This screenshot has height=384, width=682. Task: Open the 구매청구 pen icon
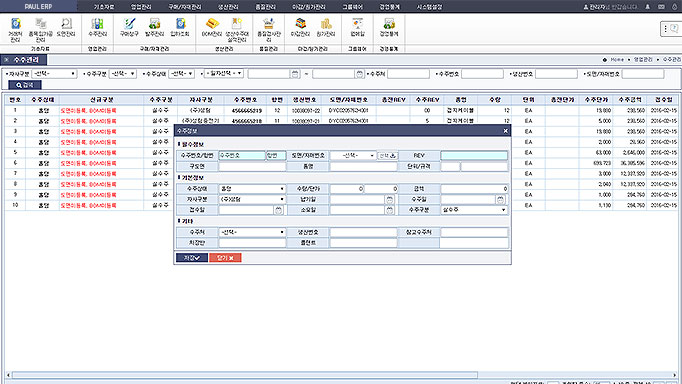click(x=129, y=23)
